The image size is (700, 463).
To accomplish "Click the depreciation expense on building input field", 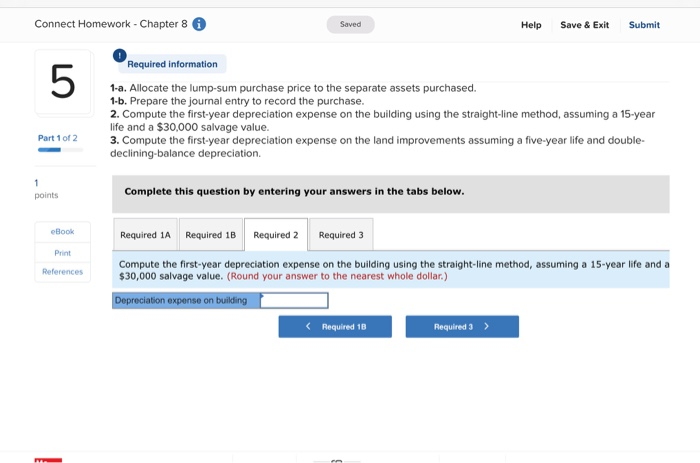I will click(294, 300).
